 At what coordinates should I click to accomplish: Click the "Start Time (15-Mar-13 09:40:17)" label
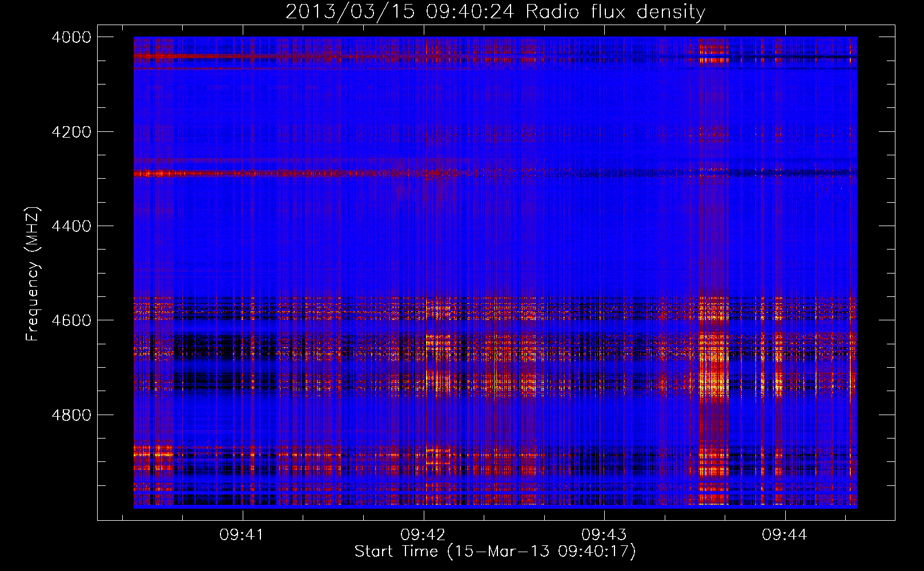[495, 552]
